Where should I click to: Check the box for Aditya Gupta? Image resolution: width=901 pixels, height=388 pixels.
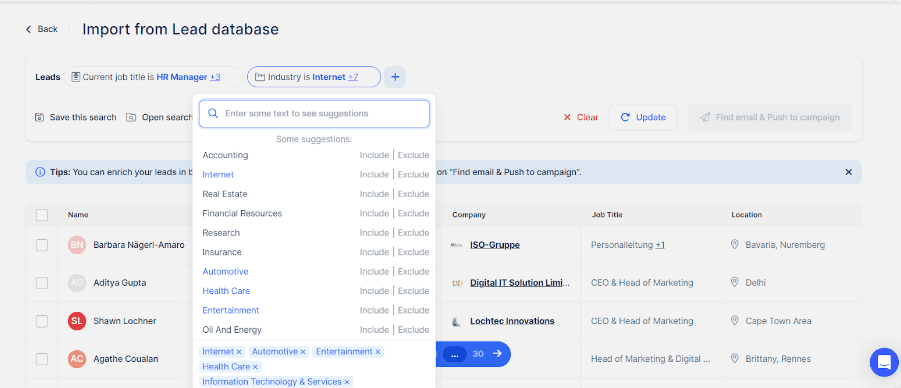pyautogui.click(x=42, y=283)
